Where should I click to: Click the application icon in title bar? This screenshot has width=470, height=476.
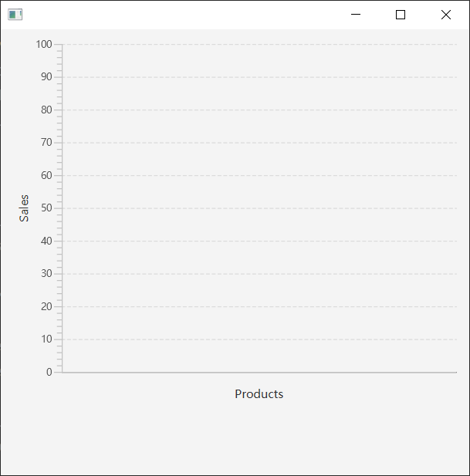(x=15, y=15)
